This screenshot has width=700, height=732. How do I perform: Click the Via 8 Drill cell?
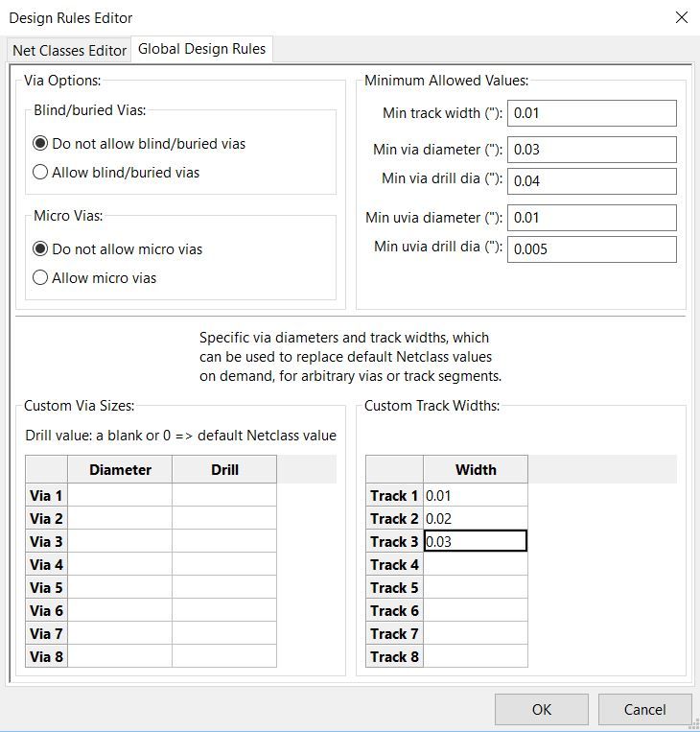click(x=224, y=656)
